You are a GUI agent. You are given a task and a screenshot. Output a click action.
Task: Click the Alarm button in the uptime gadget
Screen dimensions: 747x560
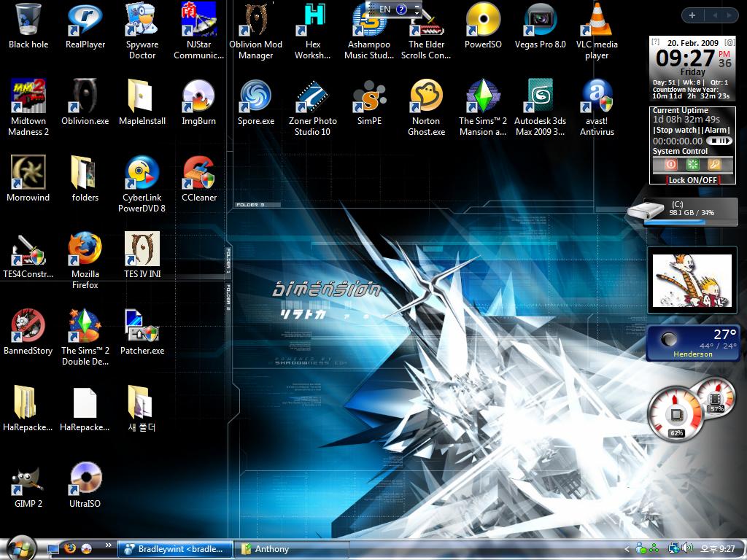(x=716, y=130)
